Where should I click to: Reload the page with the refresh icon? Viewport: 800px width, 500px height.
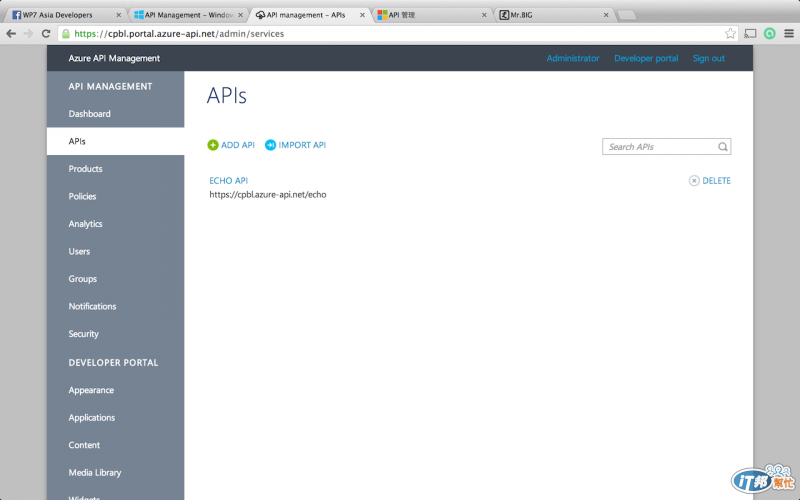(x=46, y=34)
